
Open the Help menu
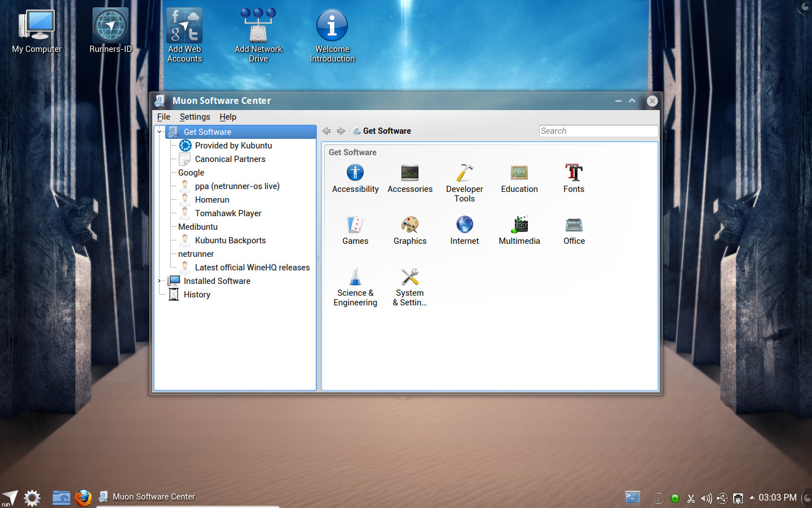click(x=228, y=117)
